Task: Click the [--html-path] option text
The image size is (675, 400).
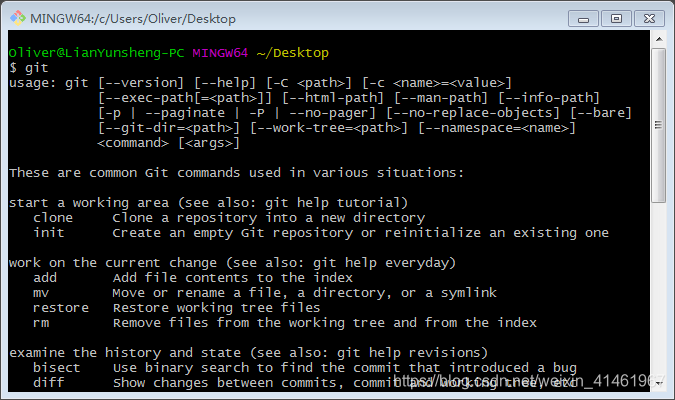Action: tap(333, 98)
